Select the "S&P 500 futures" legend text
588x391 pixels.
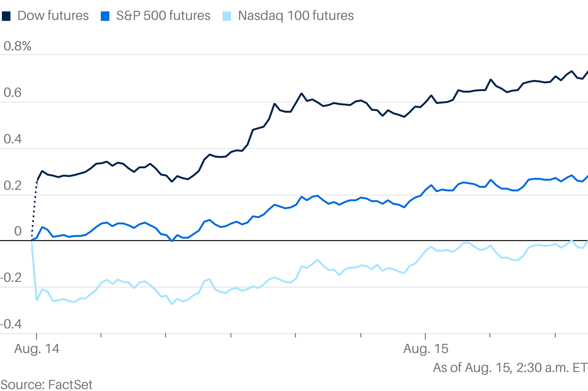pyautogui.click(x=163, y=15)
